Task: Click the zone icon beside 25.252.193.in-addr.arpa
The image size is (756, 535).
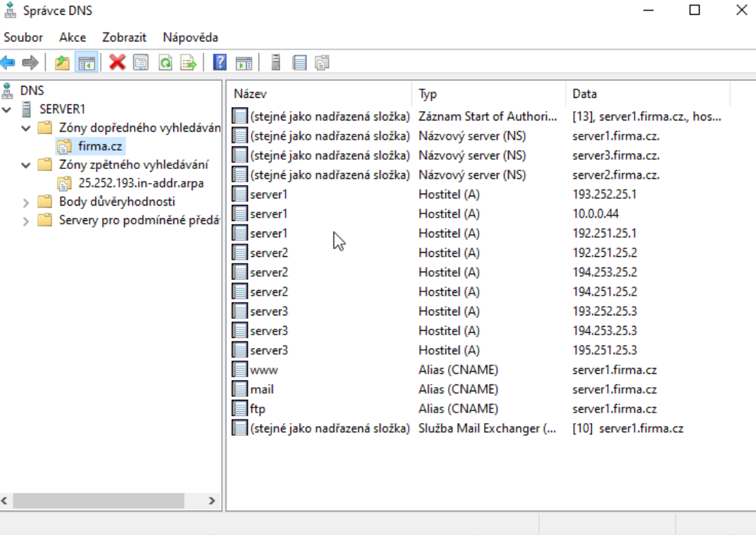Action: 64,184
